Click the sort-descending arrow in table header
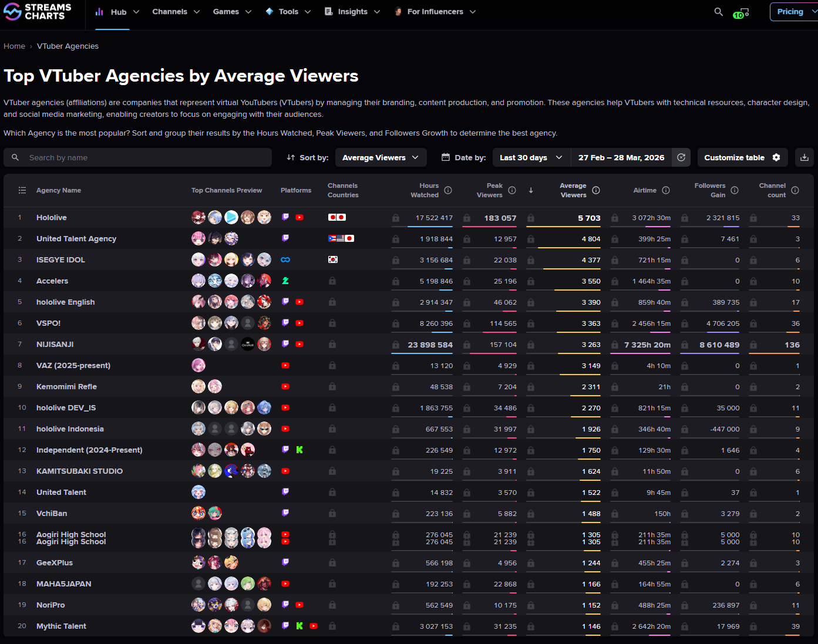Screen dimensions: 818x644 tap(531, 190)
